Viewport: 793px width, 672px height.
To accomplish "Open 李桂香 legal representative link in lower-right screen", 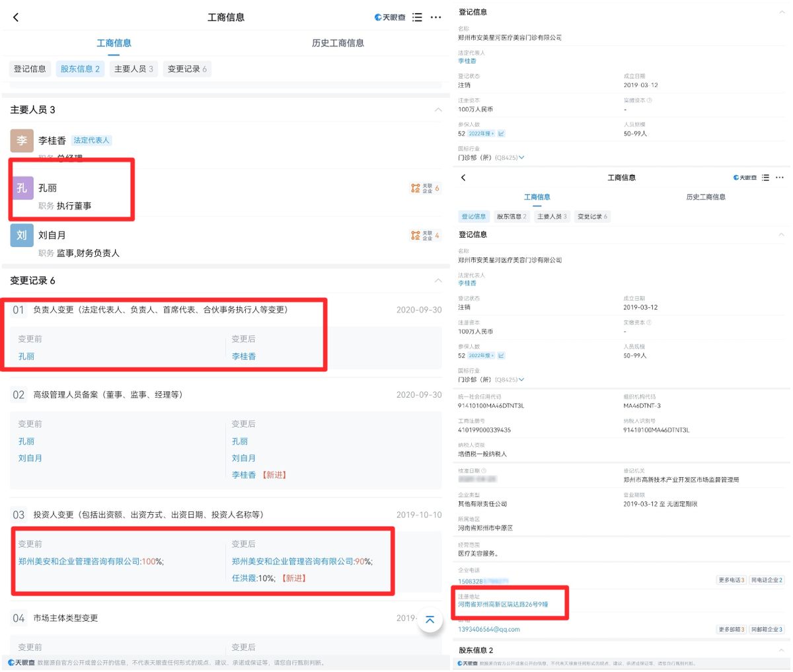I will click(x=467, y=283).
